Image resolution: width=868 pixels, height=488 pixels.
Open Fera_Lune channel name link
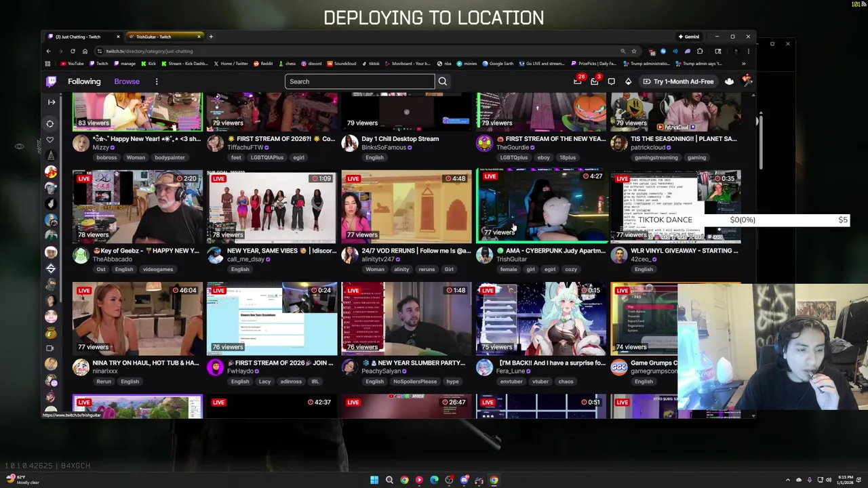[512, 371]
